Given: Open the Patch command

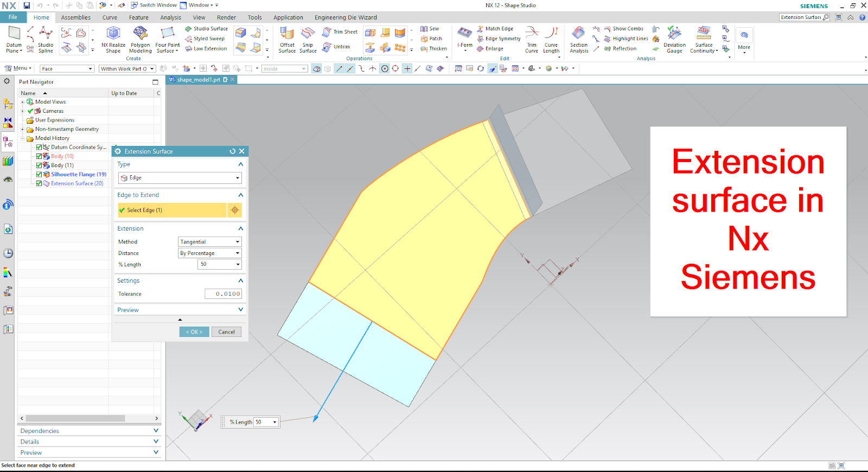Looking at the screenshot, I should [x=431, y=39].
